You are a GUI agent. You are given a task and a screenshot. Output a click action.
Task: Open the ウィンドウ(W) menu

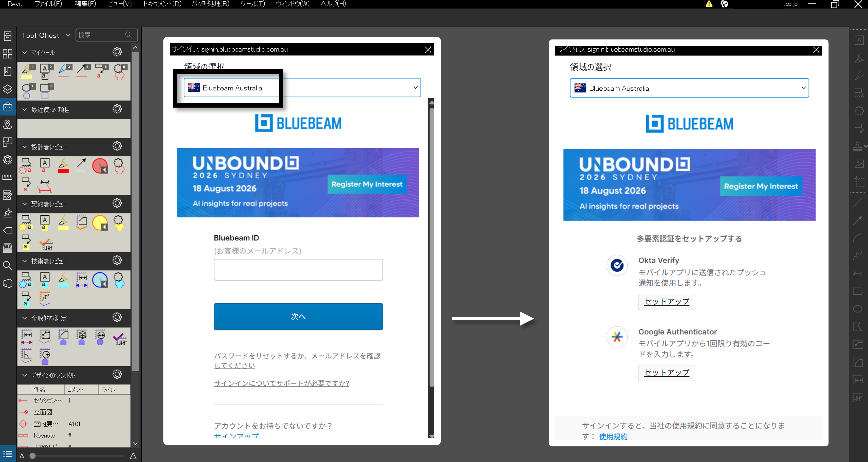(292, 4)
